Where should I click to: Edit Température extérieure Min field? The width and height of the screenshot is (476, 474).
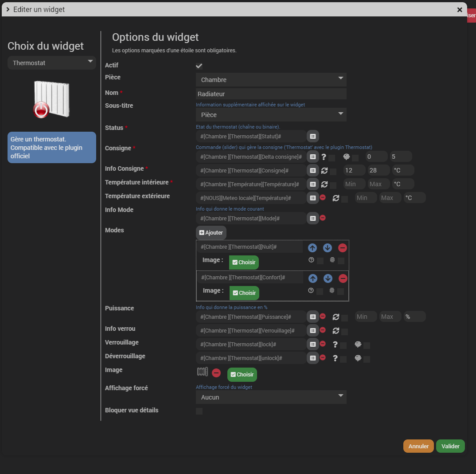366,198
